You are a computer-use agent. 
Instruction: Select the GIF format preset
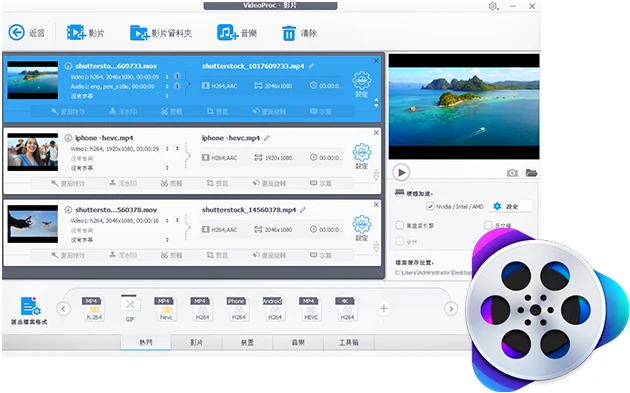pyautogui.click(x=130, y=309)
